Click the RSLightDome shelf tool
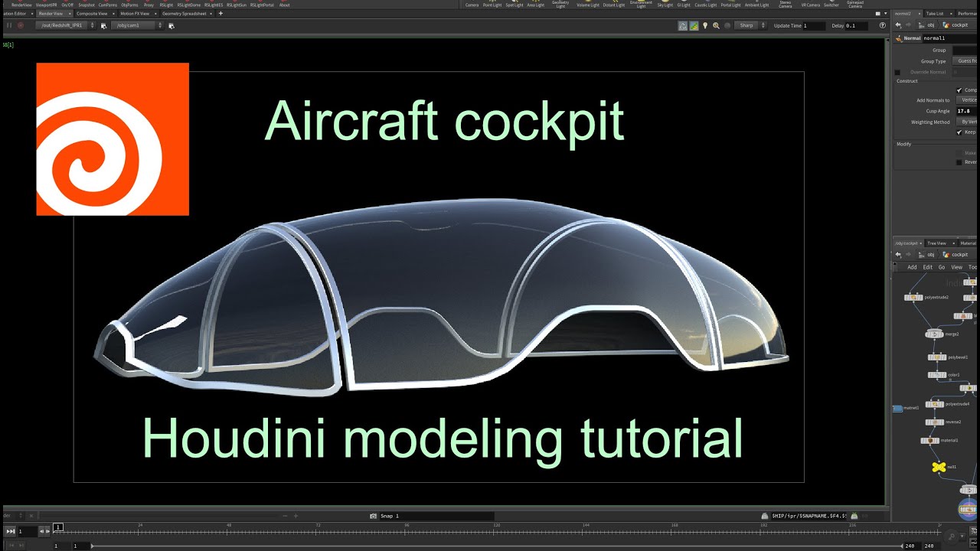Image resolution: width=980 pixels, height=551 pixels. tap(189, 5)
